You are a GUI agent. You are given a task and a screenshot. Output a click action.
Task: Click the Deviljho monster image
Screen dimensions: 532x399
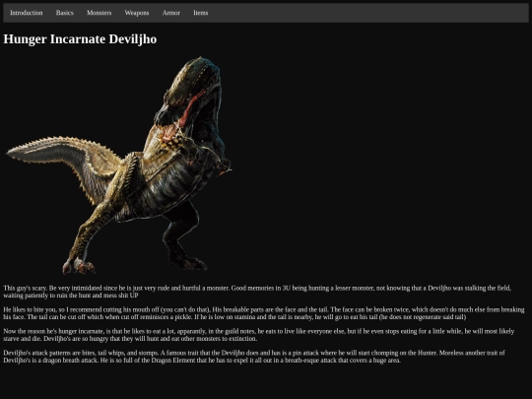pyautogui.click(x=118, y=166)
